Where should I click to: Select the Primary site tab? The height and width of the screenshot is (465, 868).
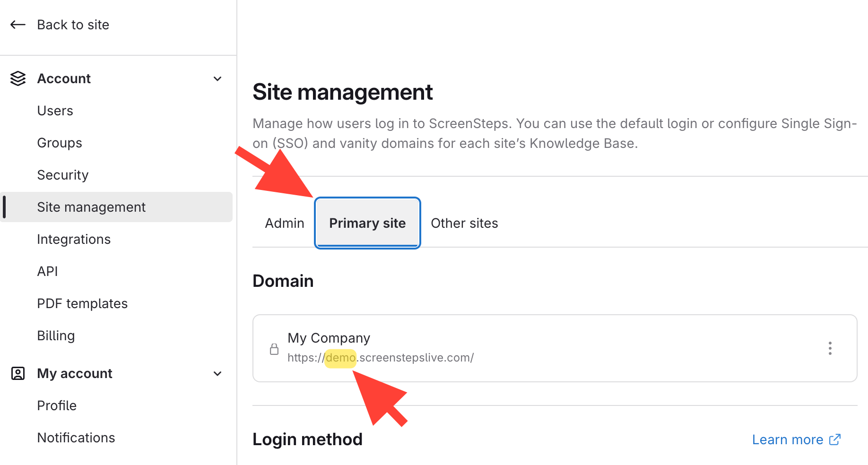pos(367,223)
